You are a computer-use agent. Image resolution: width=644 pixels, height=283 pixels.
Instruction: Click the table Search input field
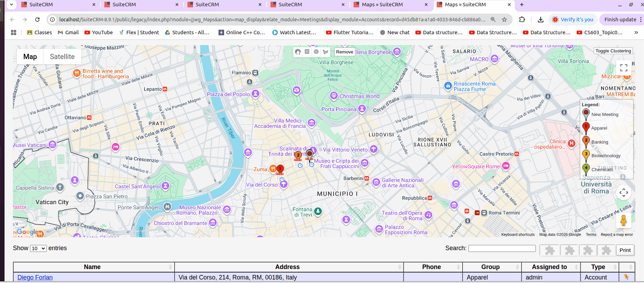pos(502,248)
